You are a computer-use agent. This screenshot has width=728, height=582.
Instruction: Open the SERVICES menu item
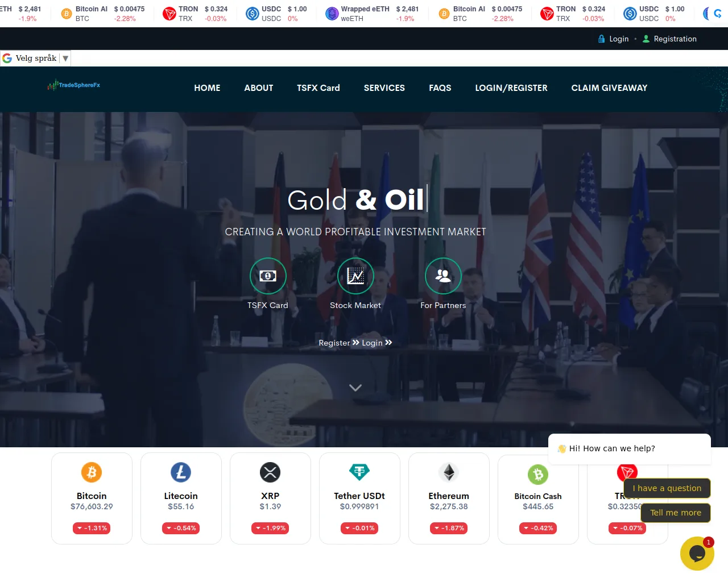click(x=384, y=88)
